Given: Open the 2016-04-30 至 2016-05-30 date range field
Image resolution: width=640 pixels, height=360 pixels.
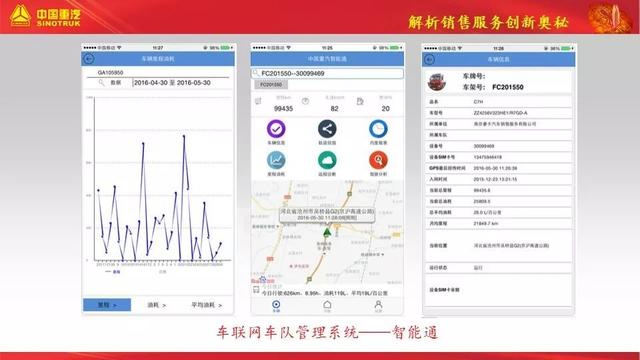Looking at the screenshot, I should pyautogui.click(x=180, y=83).
